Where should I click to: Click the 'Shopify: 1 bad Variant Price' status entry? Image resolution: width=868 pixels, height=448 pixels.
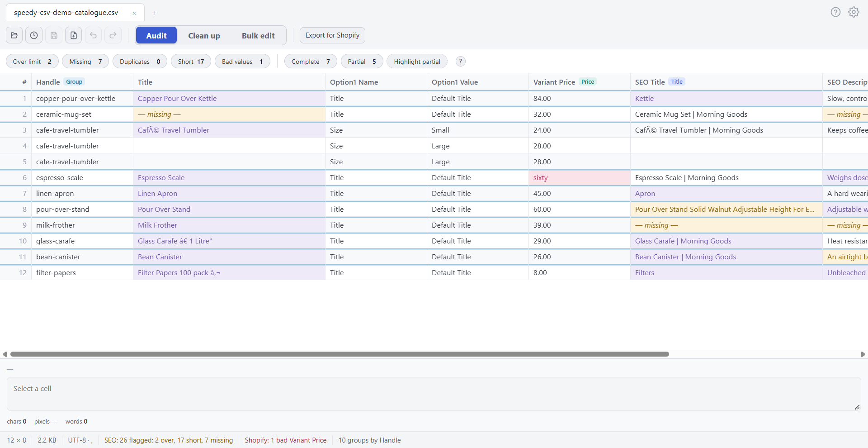286,440
